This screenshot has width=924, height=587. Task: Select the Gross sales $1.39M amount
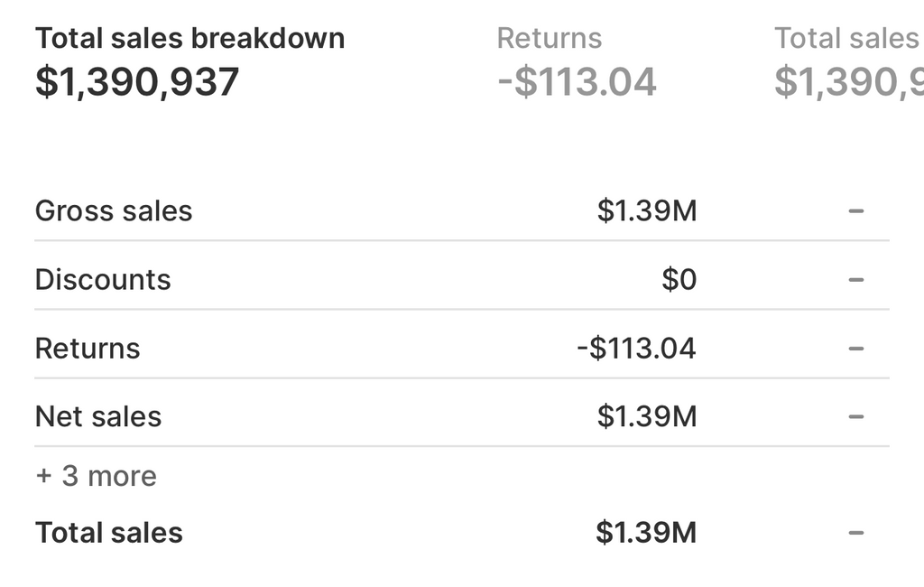646,211
